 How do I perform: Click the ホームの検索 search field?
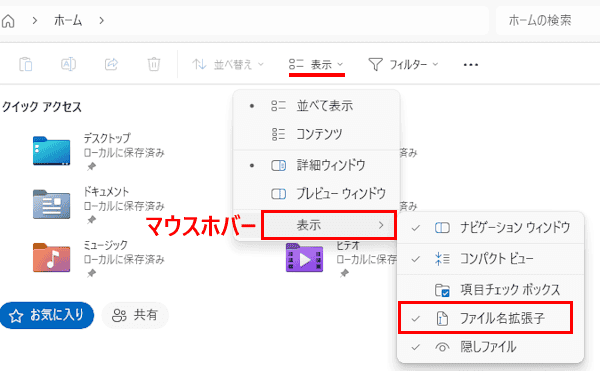pos(548,21)
